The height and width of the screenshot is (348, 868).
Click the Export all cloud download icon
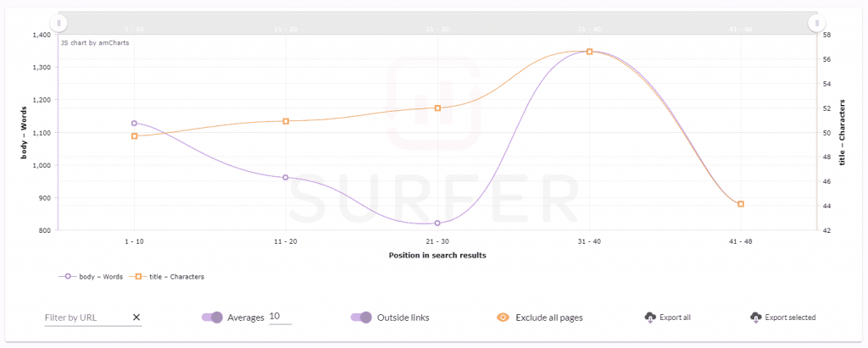tap(650, 318)
